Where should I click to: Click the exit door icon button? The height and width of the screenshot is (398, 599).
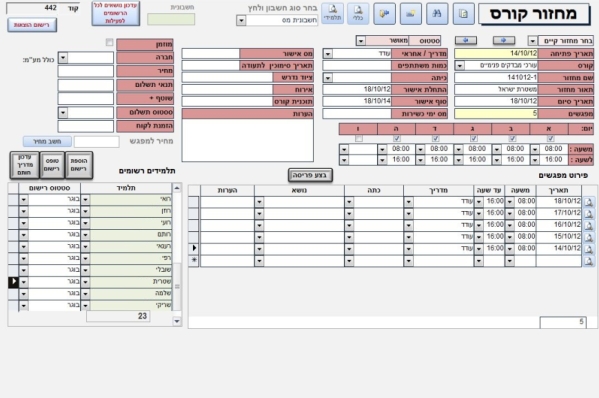(x=384, y=14)
